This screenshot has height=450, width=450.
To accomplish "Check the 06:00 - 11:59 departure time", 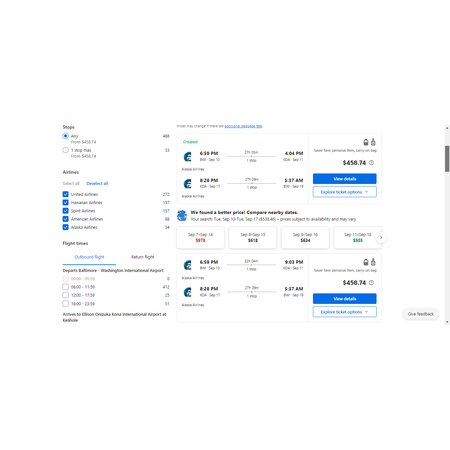I will (66, 287).
